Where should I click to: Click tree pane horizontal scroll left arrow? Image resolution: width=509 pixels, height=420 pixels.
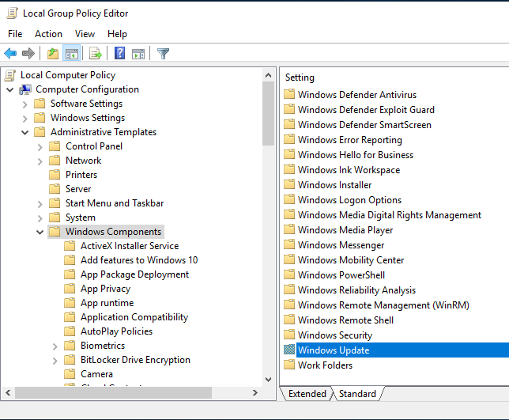click(x=9, y=393)
